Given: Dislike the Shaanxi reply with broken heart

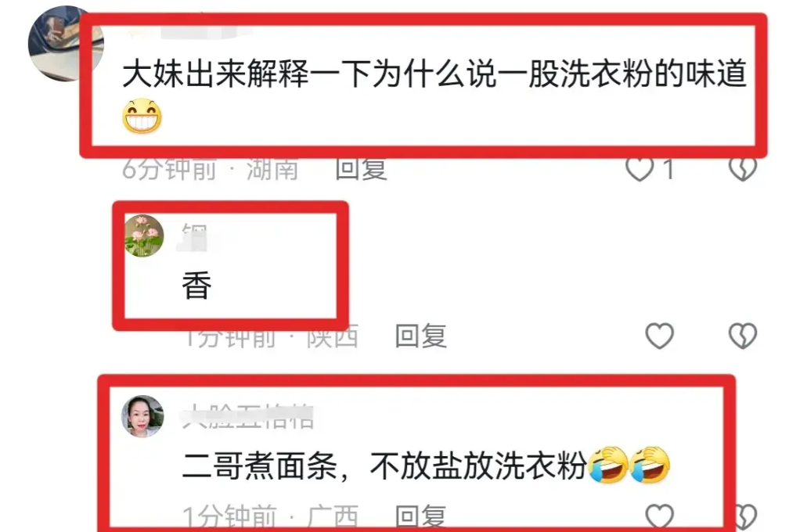Looking at the screenshot, I should tap(743, 336).
